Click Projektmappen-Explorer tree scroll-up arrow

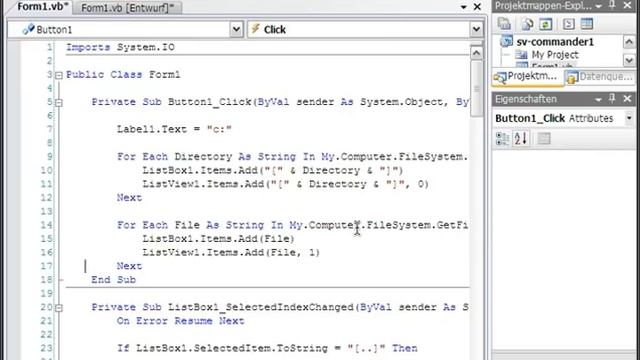click(629, 42)
